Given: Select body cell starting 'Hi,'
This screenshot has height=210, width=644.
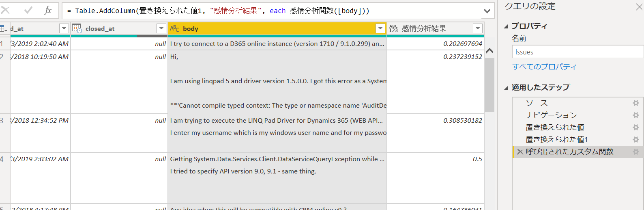Looking at the screenshot, I should point(277,82).
